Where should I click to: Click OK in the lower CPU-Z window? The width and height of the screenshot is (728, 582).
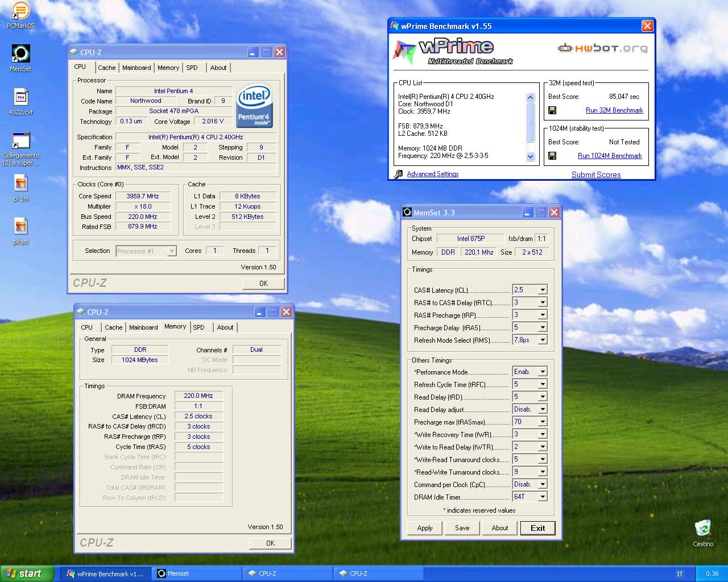pos(270,543)
